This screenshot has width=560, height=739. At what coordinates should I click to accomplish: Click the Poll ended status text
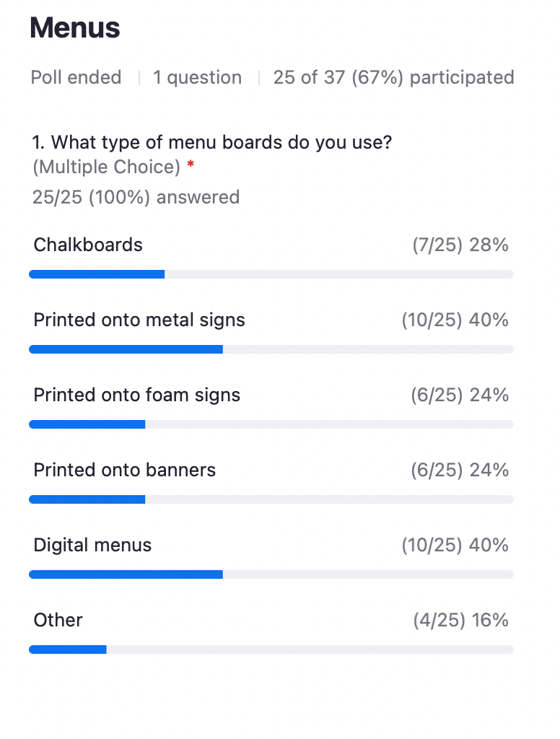click(x=76, y=77)
